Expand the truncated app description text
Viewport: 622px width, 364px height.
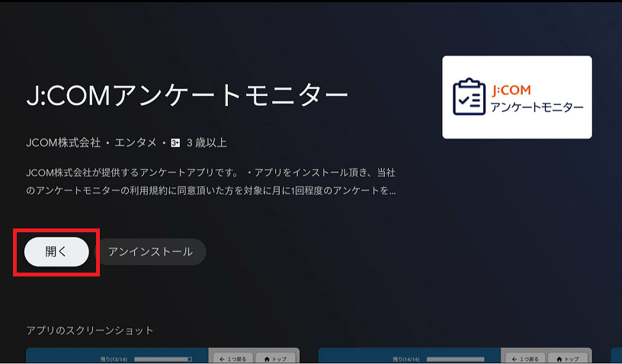pos(210,182)
